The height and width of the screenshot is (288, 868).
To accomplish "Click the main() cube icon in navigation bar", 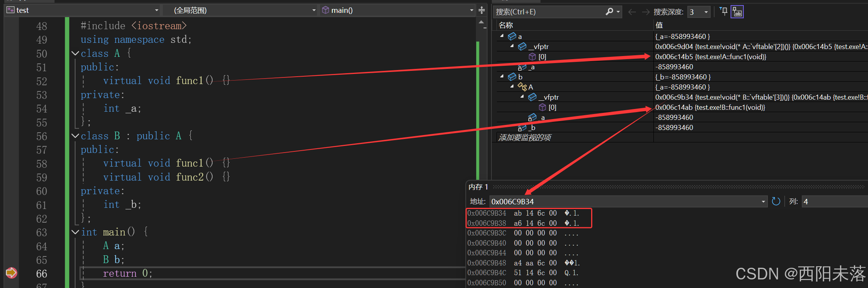I will click(326, 10).
